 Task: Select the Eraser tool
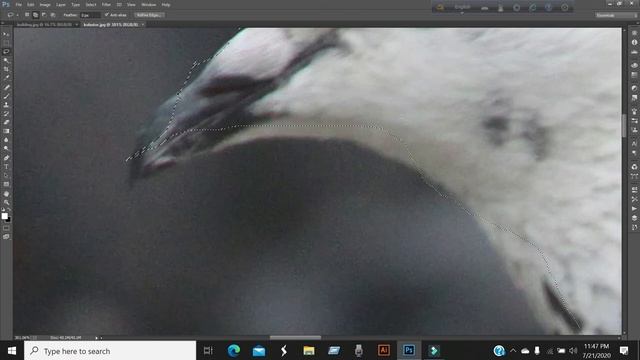point(6,122)
